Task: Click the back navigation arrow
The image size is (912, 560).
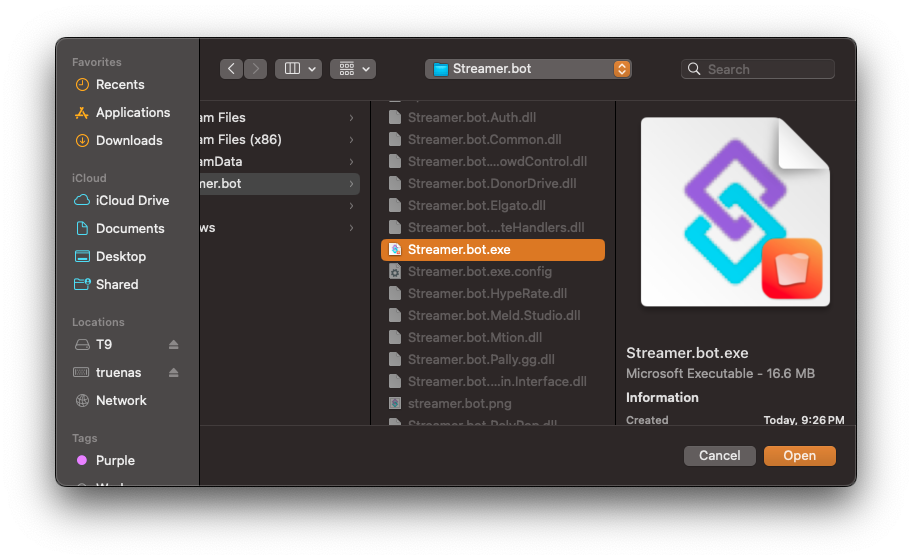Action: (232, 69)
